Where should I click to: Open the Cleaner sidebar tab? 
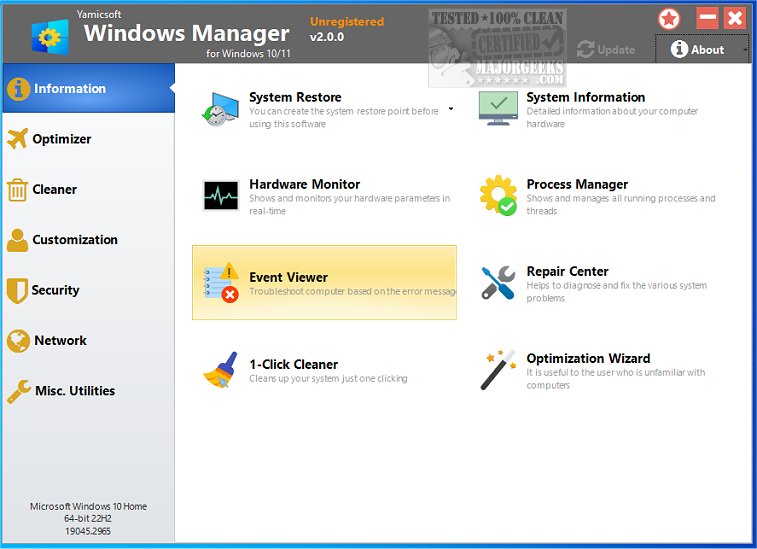point(54,189)
